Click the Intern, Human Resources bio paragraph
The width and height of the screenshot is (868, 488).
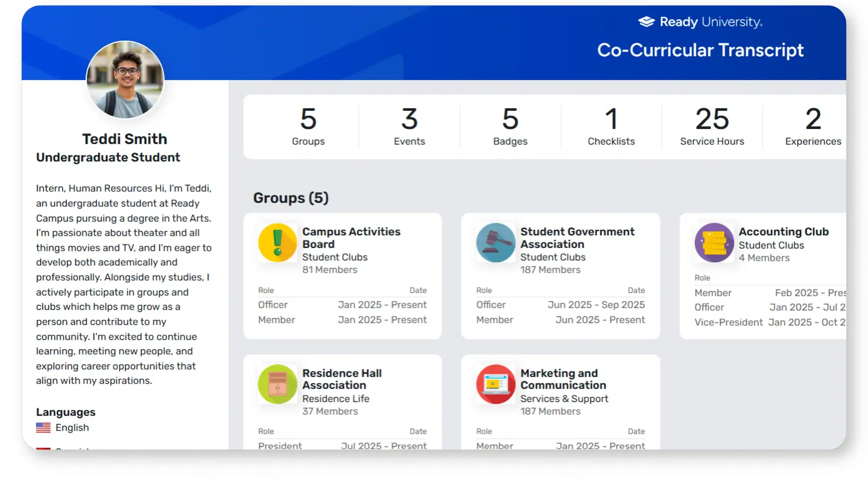coord(124,284)
